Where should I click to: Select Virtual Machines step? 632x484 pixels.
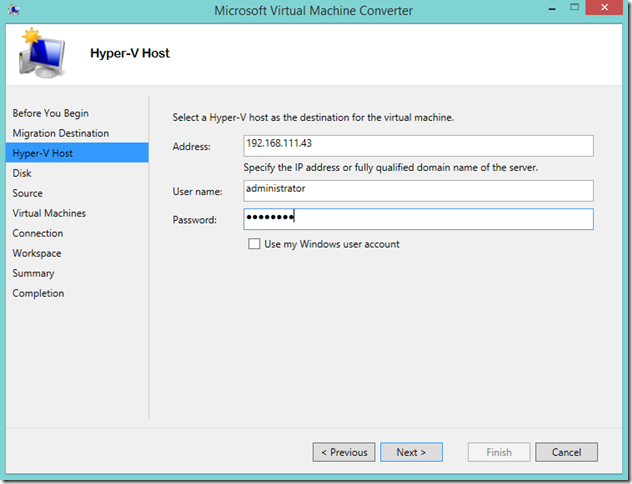[x=49, y=213]
